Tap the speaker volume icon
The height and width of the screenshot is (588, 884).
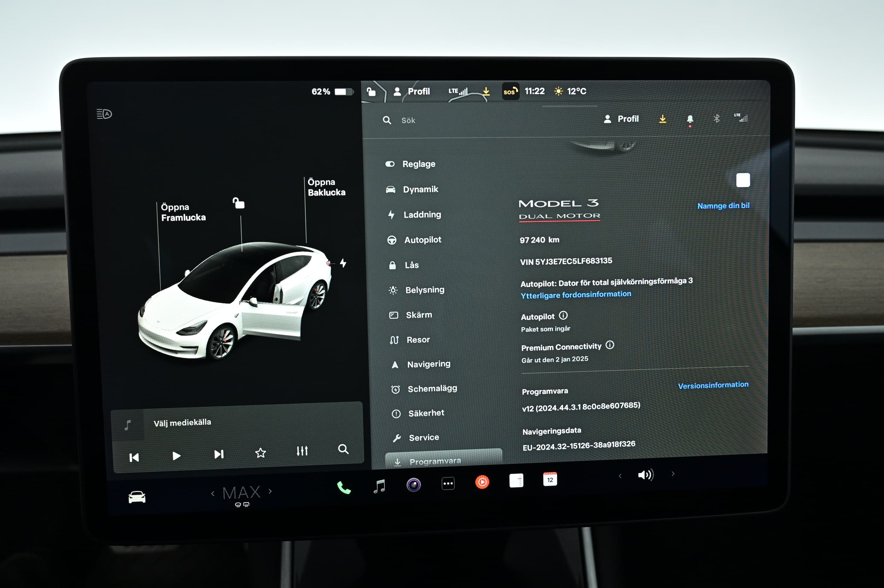pyautogui.click(x=645, y=475)
